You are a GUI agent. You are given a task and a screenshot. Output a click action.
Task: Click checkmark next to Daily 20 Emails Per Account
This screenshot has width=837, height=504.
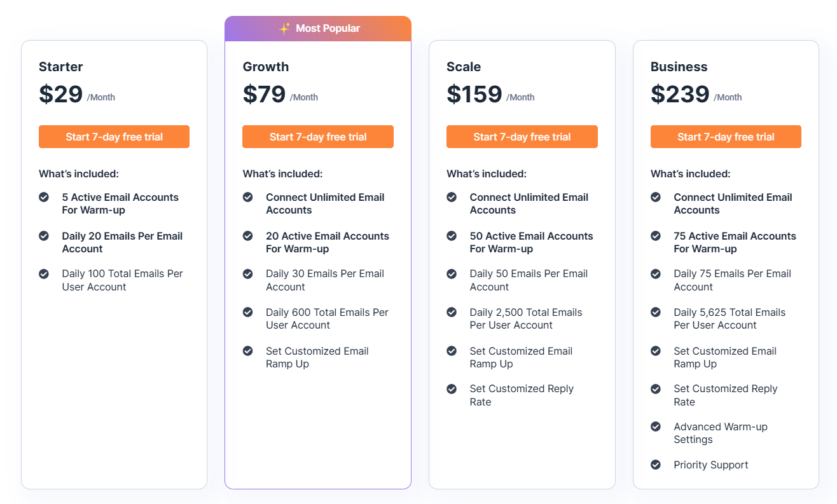click(x=44, y=236)
